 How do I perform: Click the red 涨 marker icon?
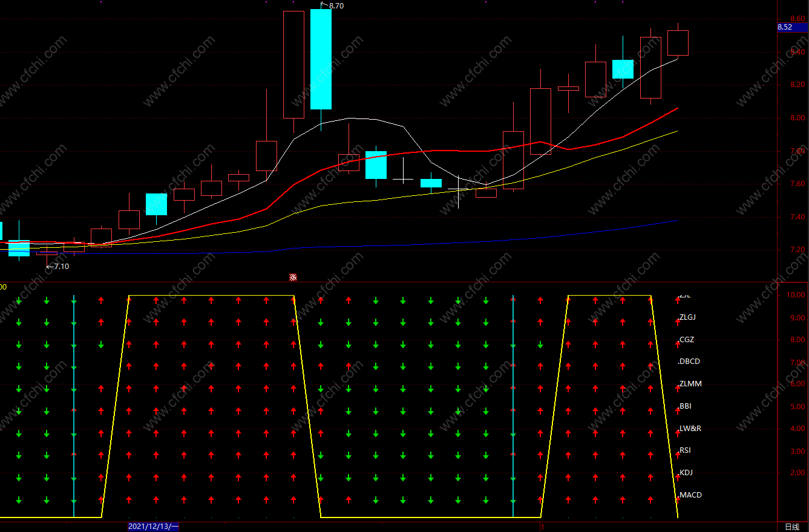(293, 277)
